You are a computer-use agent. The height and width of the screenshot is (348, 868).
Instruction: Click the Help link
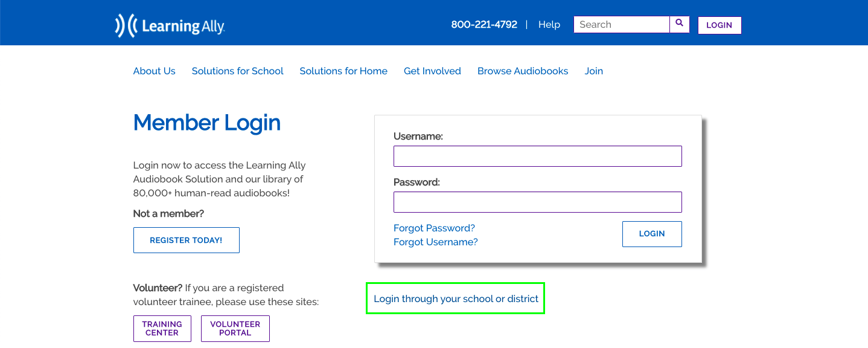pyautogui.click(x=549, y=24)
